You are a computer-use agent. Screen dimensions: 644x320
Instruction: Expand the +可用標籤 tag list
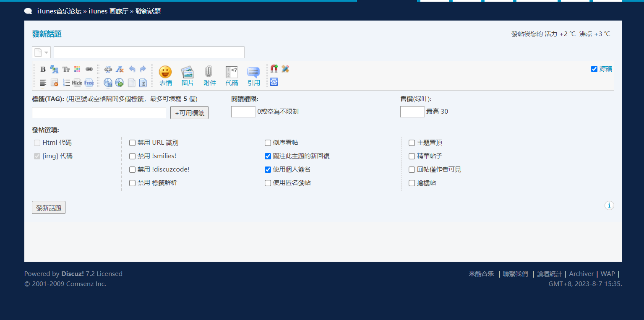point(189,113)
